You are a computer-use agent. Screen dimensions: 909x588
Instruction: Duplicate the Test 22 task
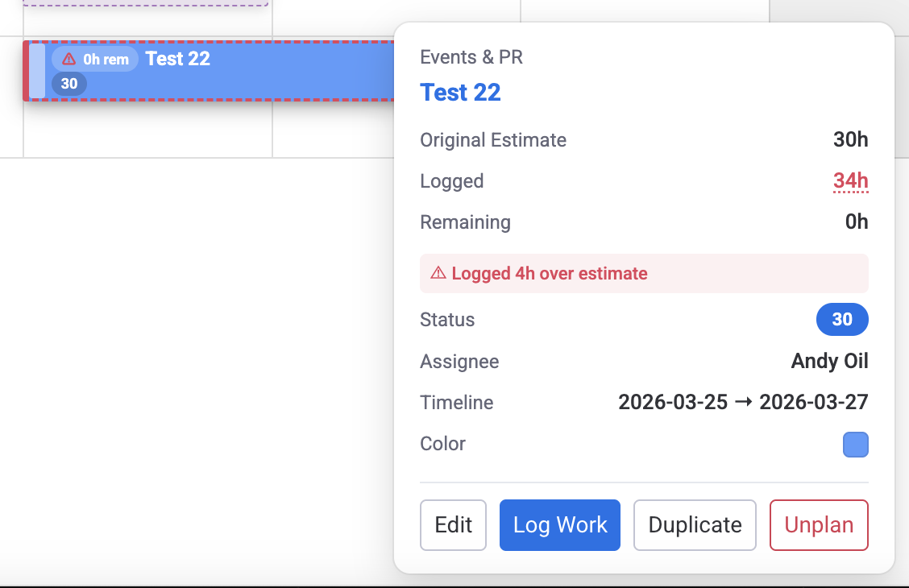695,524
